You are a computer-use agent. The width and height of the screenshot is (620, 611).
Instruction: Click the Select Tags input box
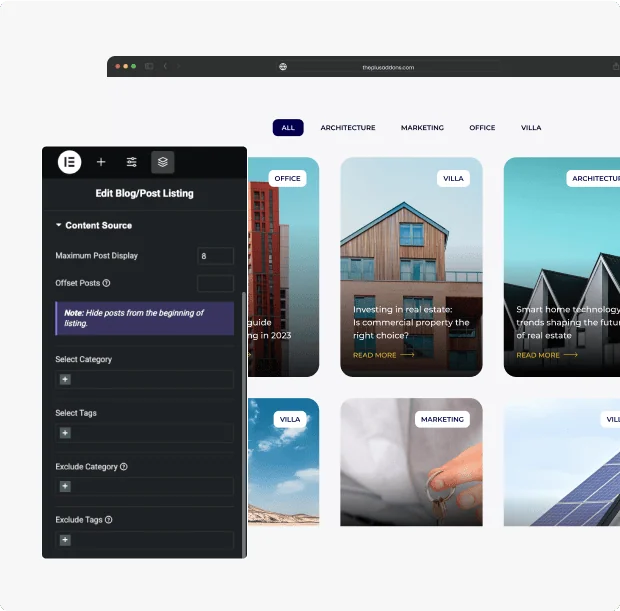(144, 433)
